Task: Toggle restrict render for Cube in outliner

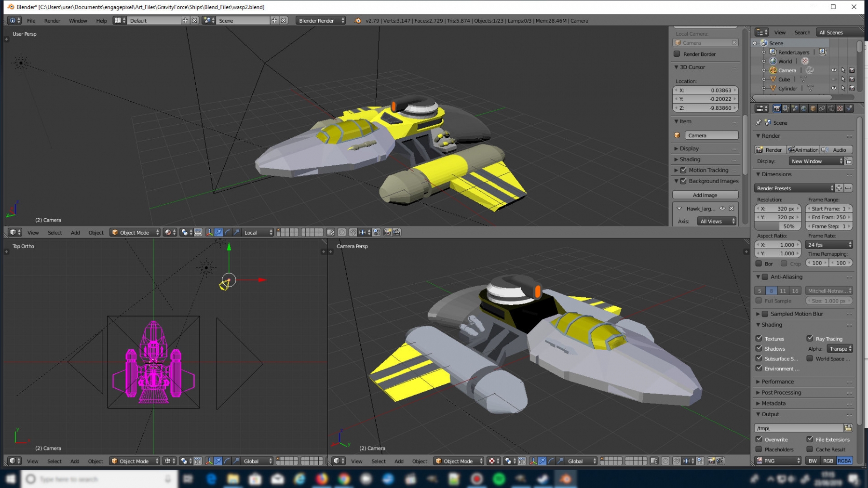Action: [852, 79]
